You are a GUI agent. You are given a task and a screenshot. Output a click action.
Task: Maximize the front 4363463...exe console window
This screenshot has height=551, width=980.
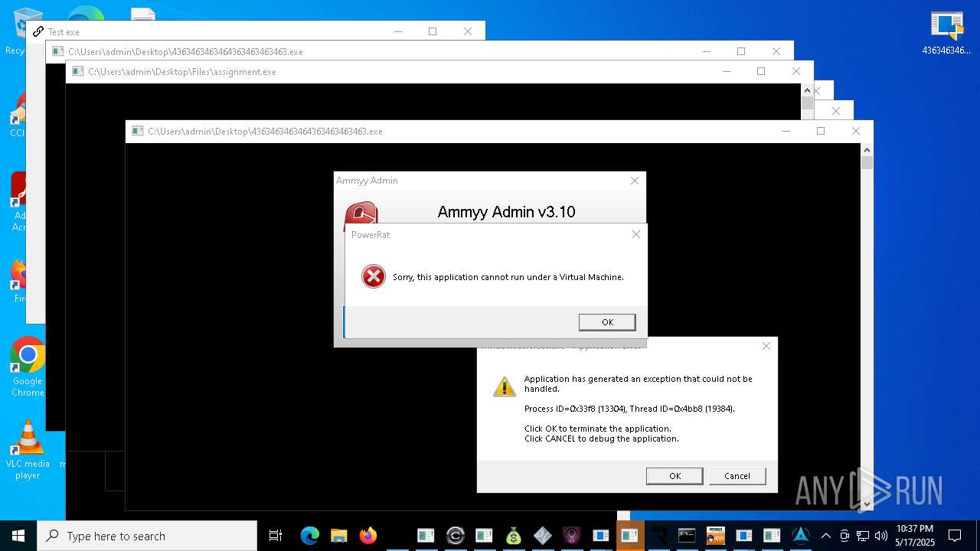(821, 131)
